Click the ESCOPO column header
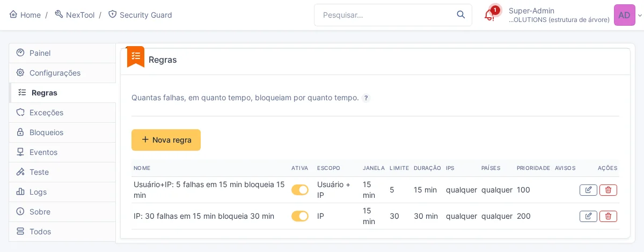The width and height of the screenshot is (644, 252). tap(328, 168)
